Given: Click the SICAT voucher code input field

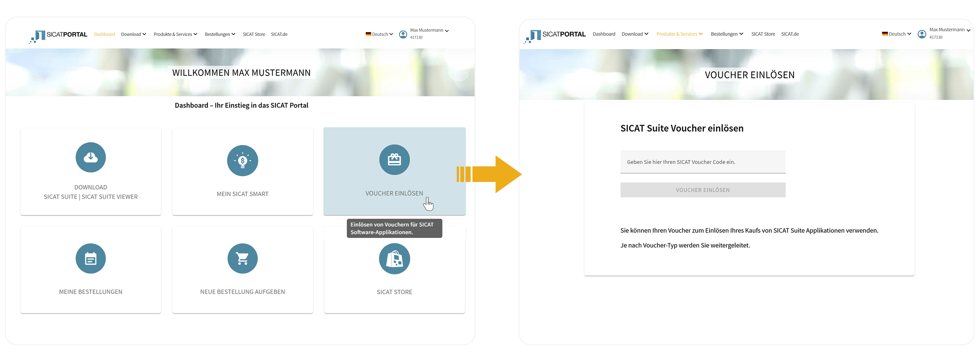Looking at the screenshot, I should coord(703,162).
